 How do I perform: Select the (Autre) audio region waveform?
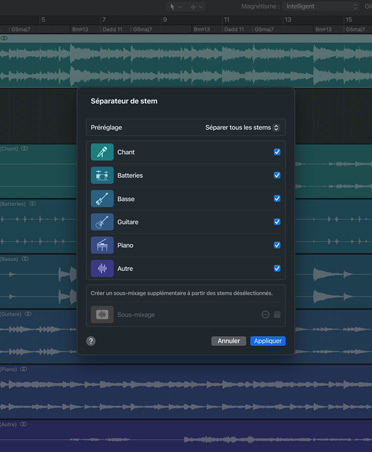[x=186, y=440]
